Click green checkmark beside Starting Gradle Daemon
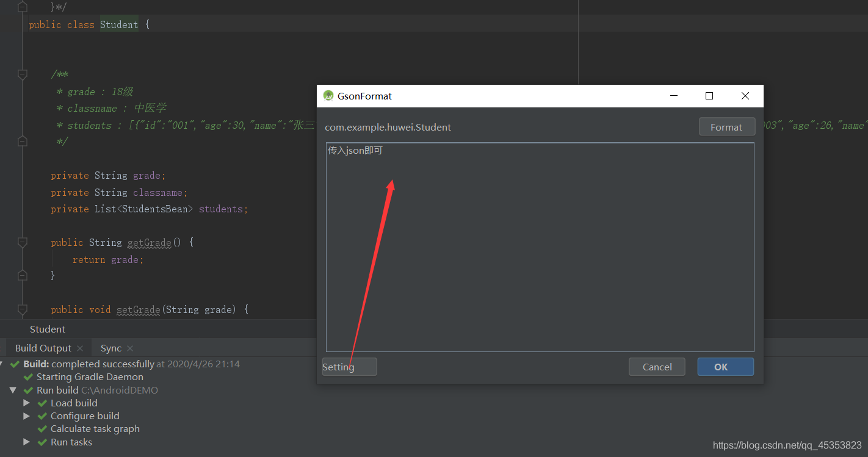This screenshot has width=868, height=457. click(x=29, y=377)
